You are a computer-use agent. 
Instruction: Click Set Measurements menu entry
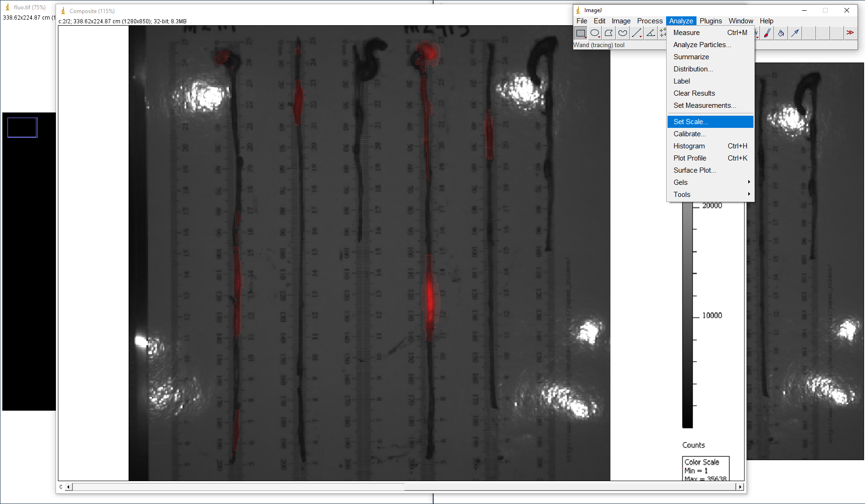704,105
